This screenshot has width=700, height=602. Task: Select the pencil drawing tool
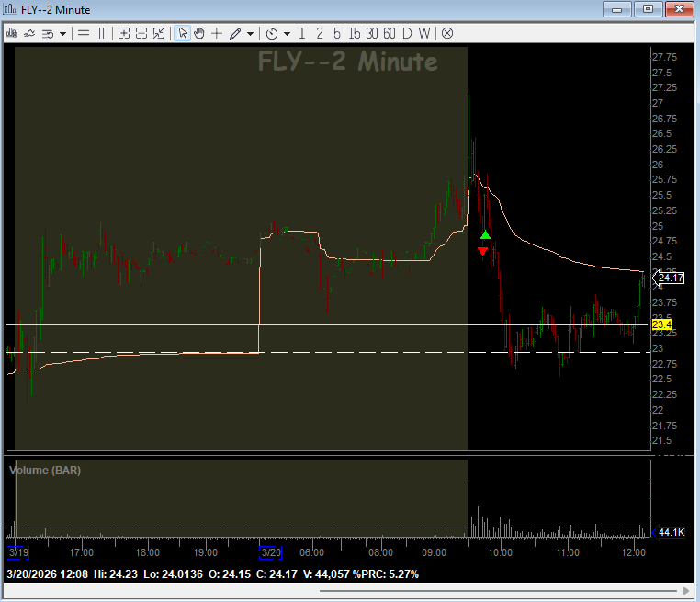[235, 34]
